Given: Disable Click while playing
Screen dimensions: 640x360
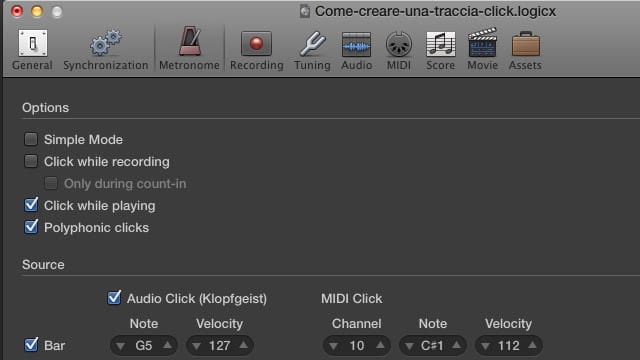Looking at the screenshot, I should (31, 204).
